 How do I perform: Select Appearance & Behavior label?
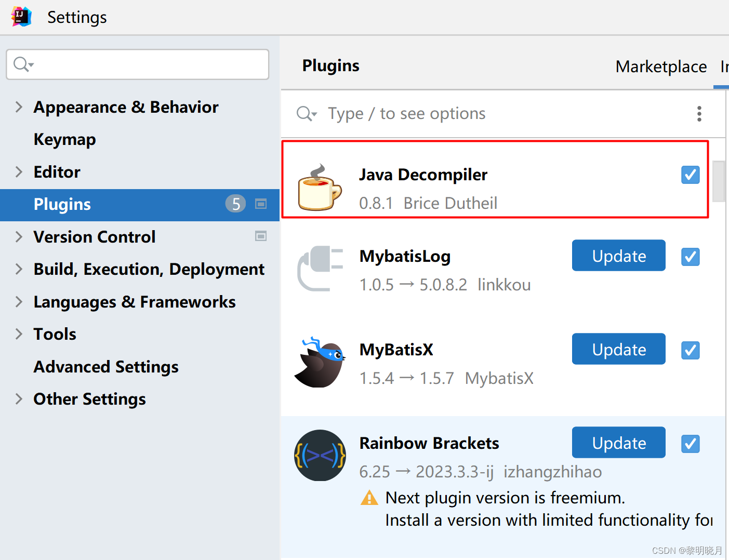[126, 107]
